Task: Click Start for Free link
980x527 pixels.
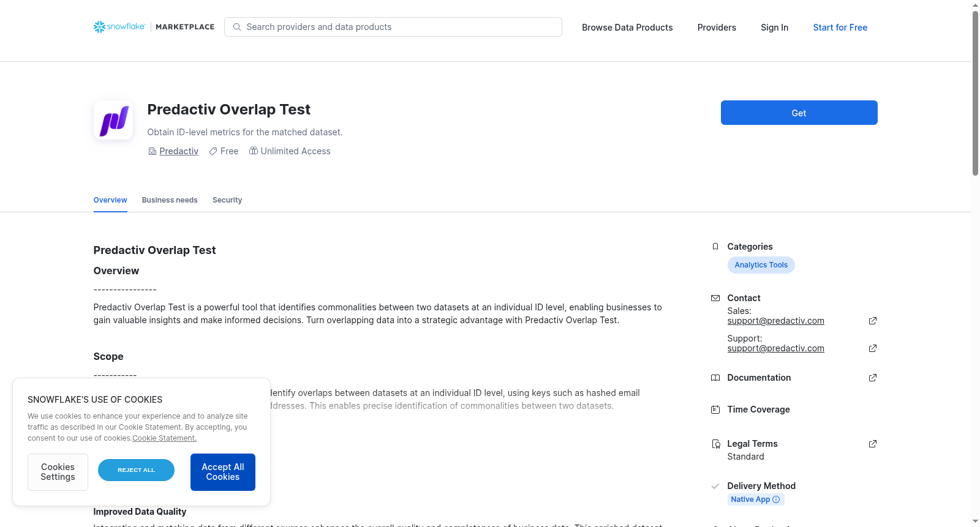Action: tap(840, 28)
